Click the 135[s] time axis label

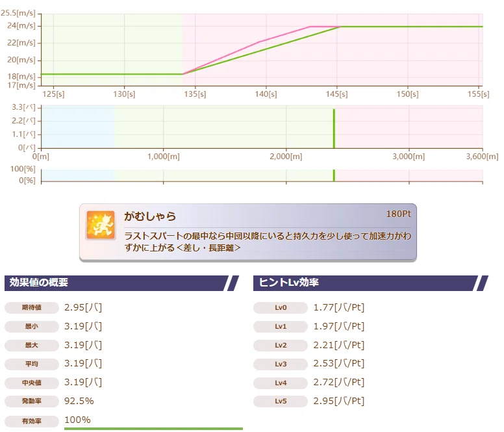click(x=195, y=94)
